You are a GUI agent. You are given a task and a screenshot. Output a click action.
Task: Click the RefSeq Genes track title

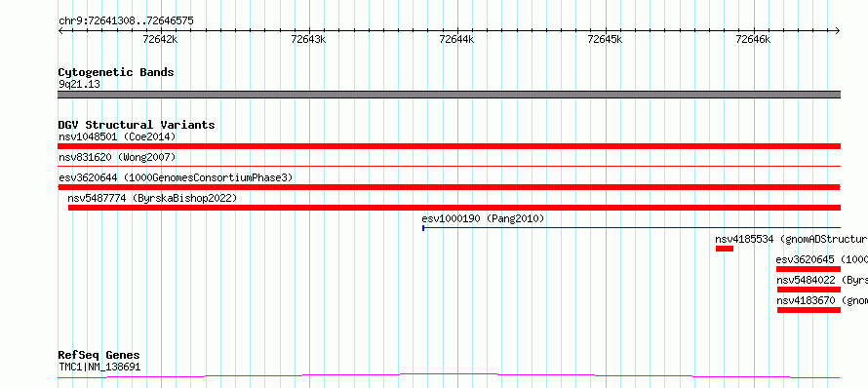tap(99, 355)
